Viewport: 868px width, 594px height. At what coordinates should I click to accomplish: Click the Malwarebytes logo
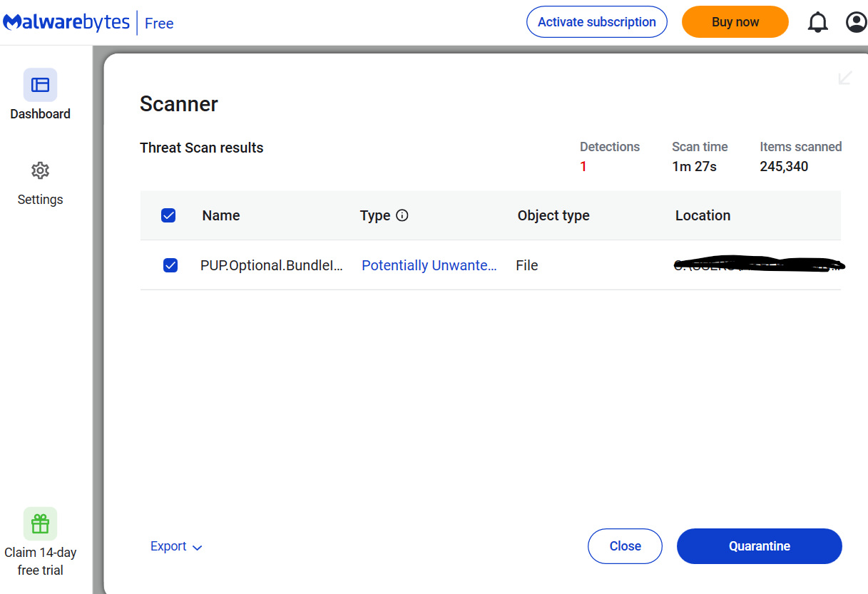66,22
